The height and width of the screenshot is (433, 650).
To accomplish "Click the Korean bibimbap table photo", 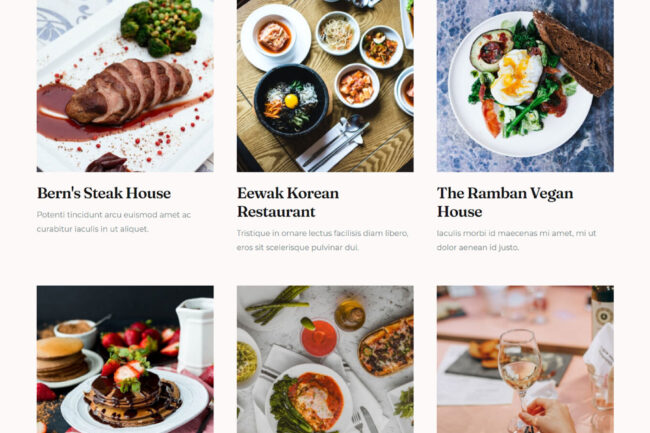I will click(325, 86).
